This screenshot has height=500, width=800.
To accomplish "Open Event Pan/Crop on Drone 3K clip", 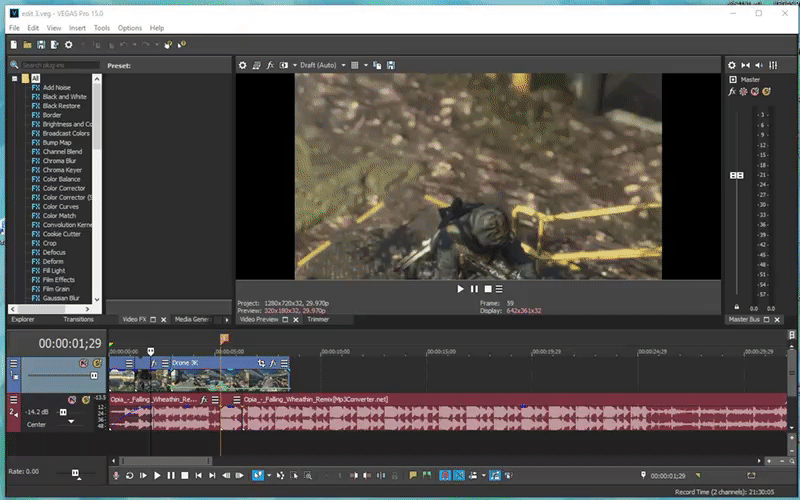I will coord(261,363).
